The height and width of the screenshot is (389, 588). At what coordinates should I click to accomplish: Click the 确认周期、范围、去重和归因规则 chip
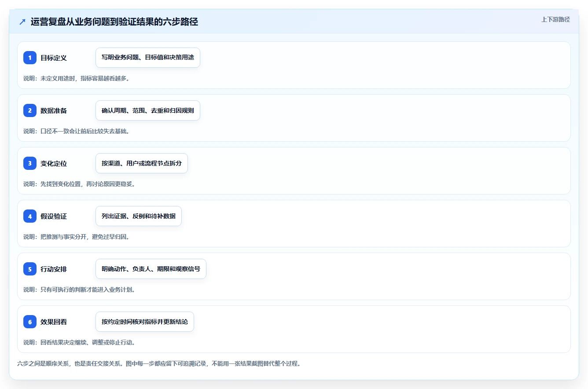tap(148, 110)
